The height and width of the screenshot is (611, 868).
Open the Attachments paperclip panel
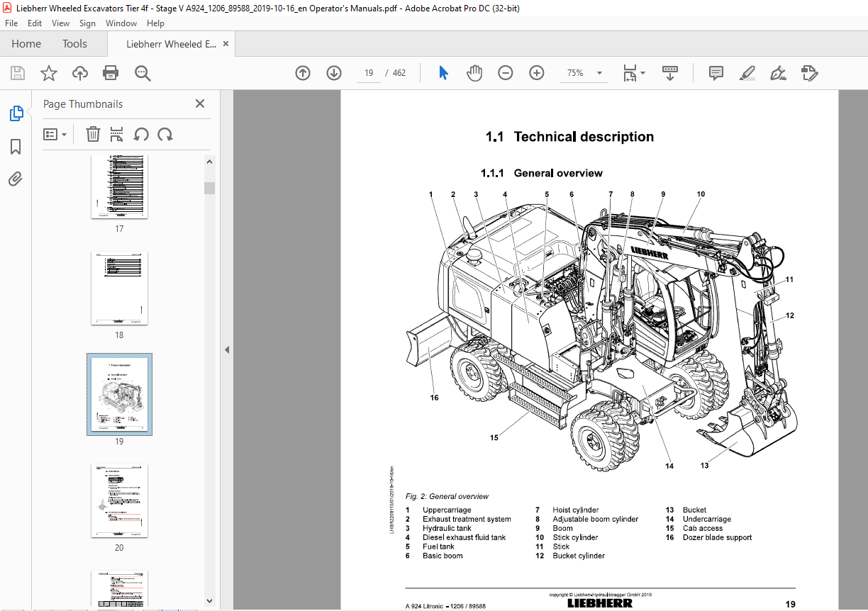tap(16, 179)
